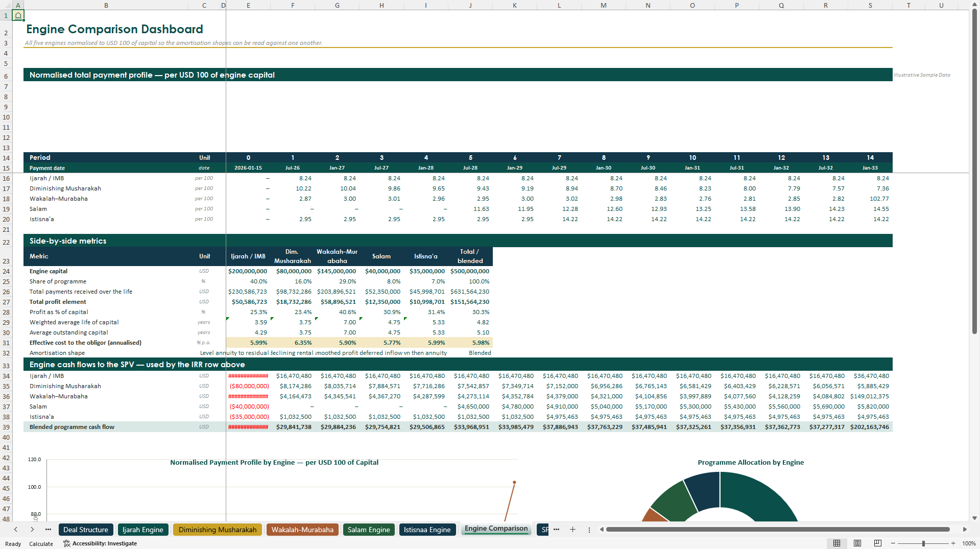The height and width of the screenshot is (549, 980).
Task: Switch to Normal view icon
Action: click(836, 543)
